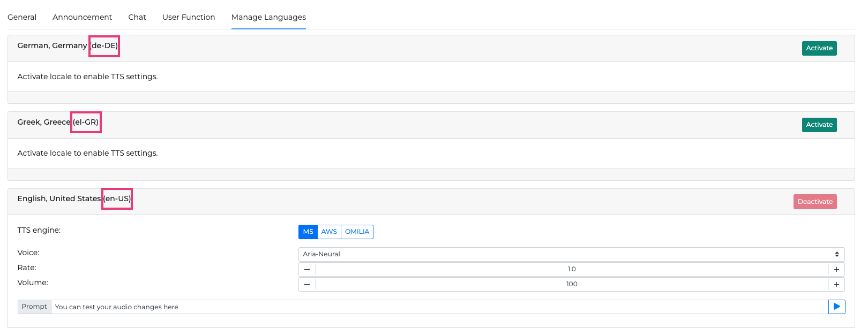Lower the Volume using minus button

pos(307,284)
